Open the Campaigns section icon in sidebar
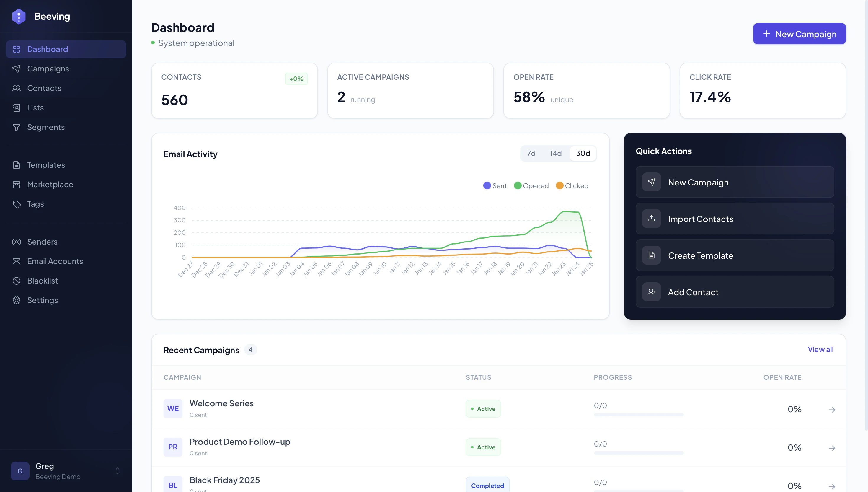Viewport: 868px width, 492px height. pyautogui.click(x=17, y=69)
